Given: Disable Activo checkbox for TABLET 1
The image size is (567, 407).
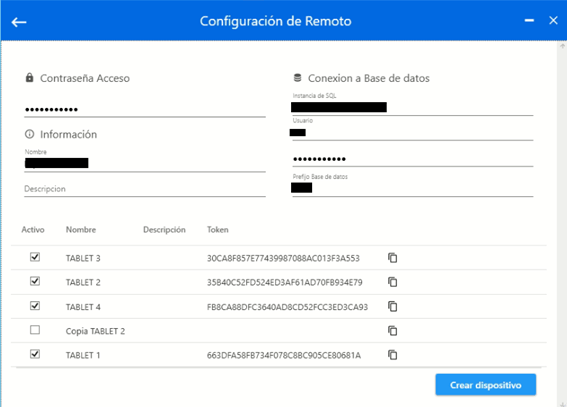Looking at the screenshot, I should (x=35, y=354).
